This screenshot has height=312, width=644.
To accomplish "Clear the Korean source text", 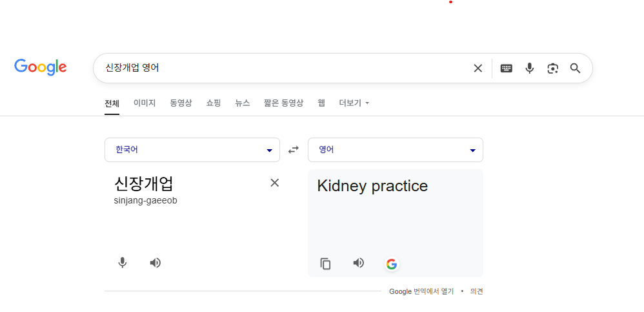I will [x=275, y=183].
